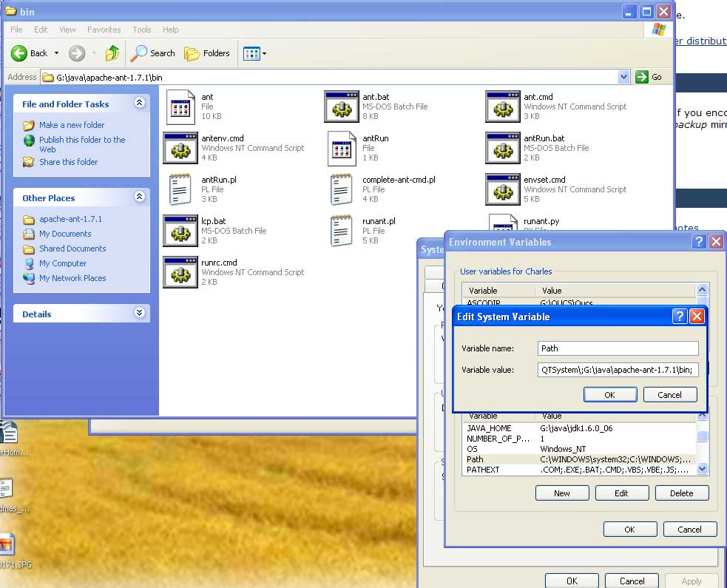Image resolution: width=727 pixels, height=588 pixels.
Task: Open the Tools menu
Action: 142,30
